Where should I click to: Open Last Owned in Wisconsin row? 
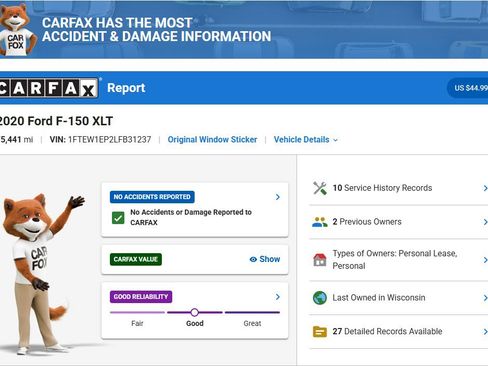(x=399, y=298)
